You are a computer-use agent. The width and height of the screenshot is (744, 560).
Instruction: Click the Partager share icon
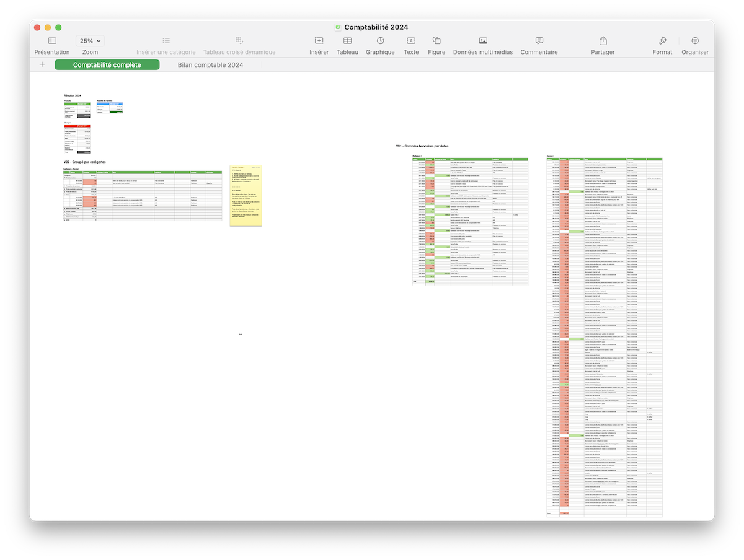coord(603,41)
